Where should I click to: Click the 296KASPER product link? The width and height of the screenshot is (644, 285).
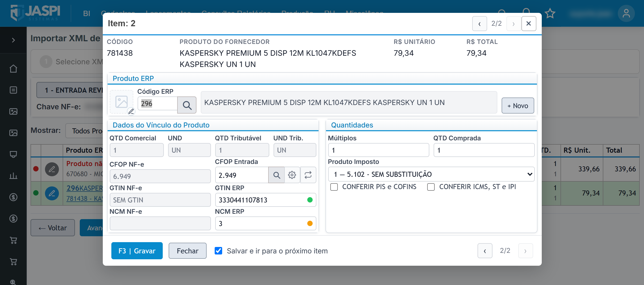pos(85,188)
